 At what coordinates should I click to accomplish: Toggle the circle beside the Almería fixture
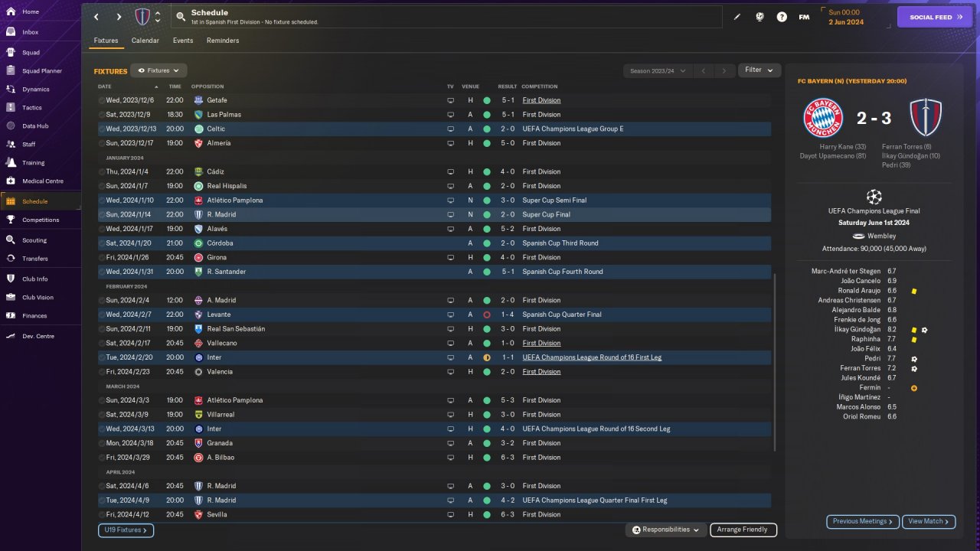(102, 143)
